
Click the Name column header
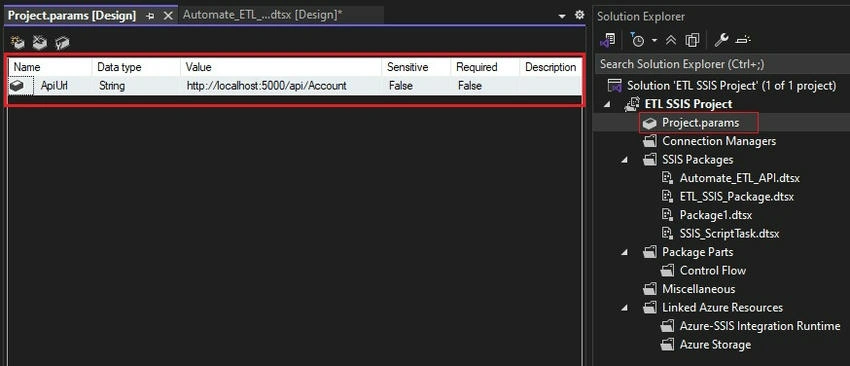point(50,67)
